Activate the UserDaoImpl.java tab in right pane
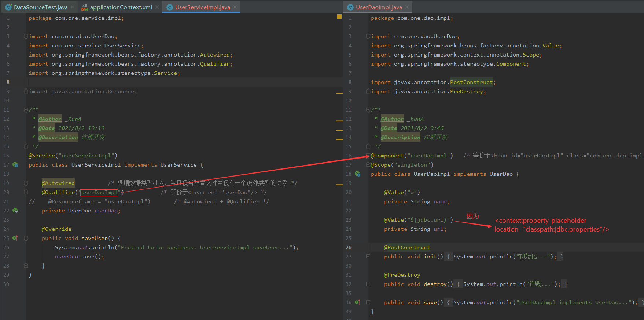The height and width of the screenshot is (320, 644). (x=379, y=7)
